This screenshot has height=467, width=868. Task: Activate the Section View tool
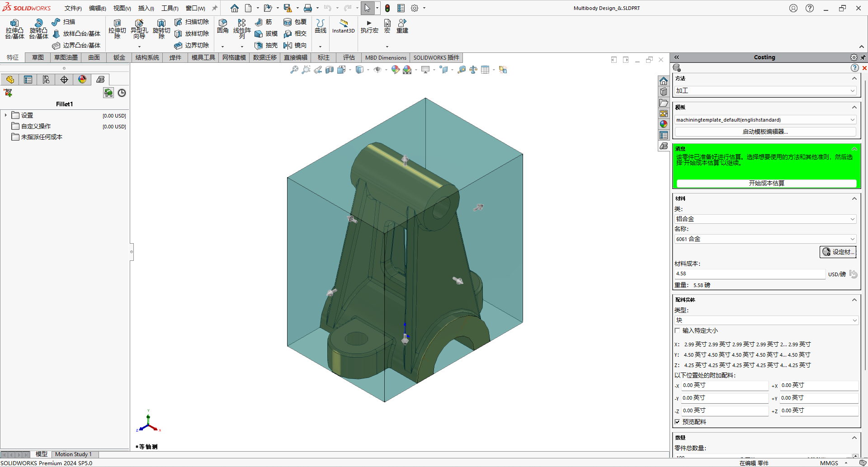(330, 69)
